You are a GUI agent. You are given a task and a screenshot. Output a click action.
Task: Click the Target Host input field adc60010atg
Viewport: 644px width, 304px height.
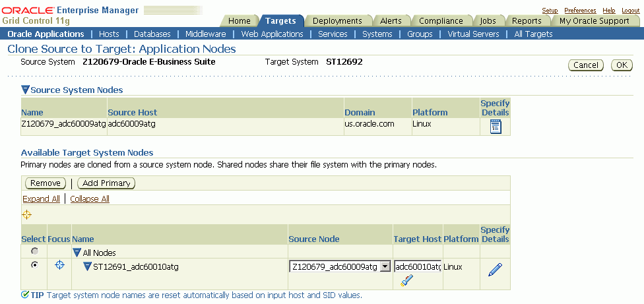click(x=418, y=267)
